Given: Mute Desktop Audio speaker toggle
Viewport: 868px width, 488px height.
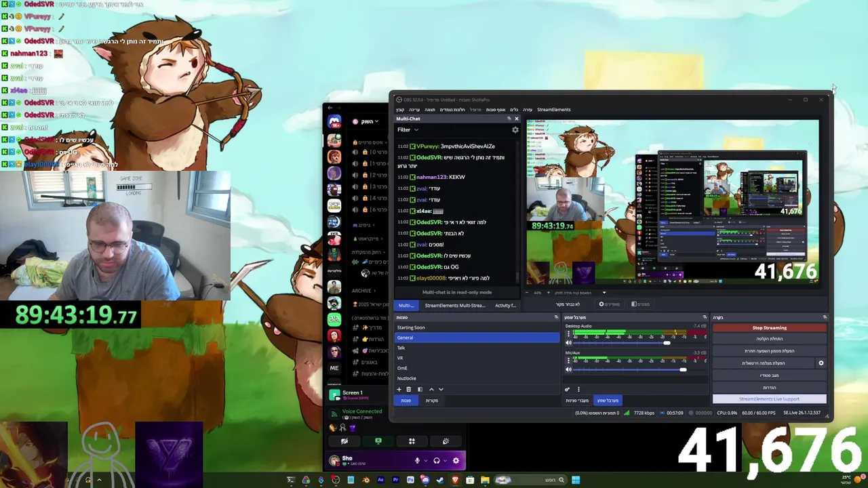Looking at the screenshot, I should pos(568,343).
